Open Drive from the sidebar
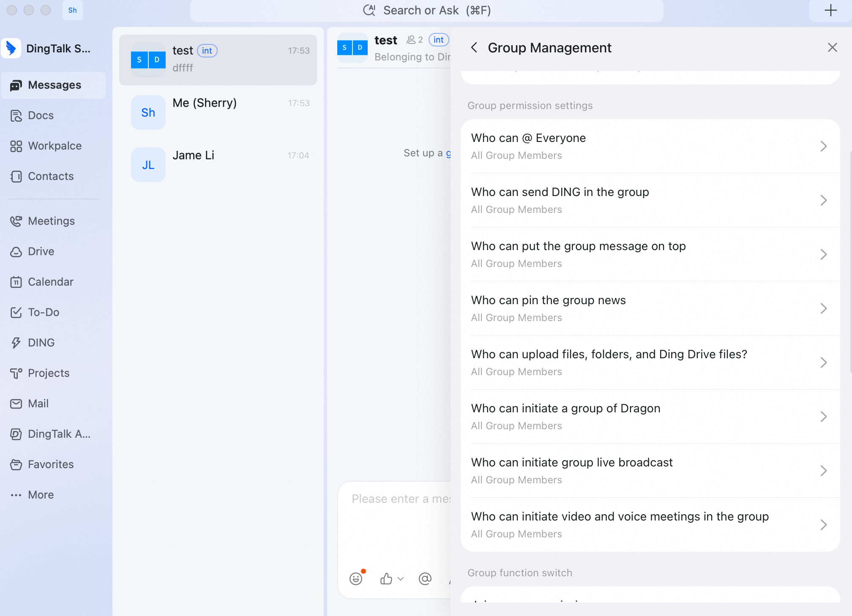This screenshot has height=616, width=852. [53, 251]
